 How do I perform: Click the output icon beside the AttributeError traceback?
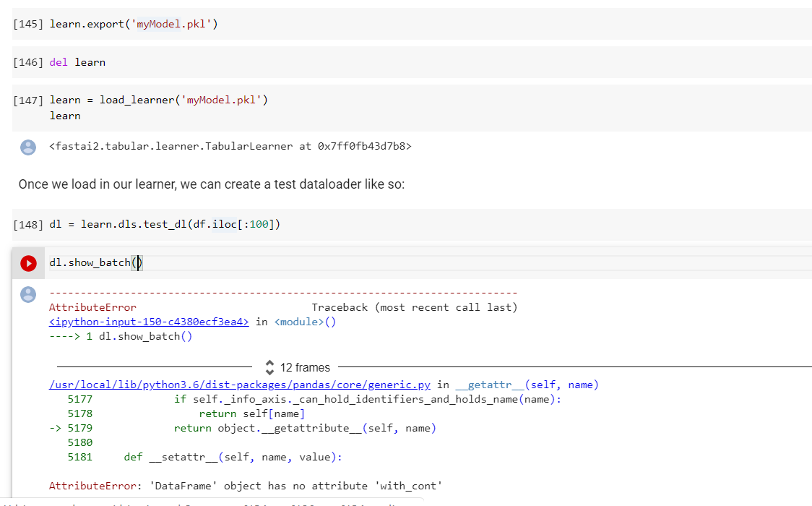28,294
